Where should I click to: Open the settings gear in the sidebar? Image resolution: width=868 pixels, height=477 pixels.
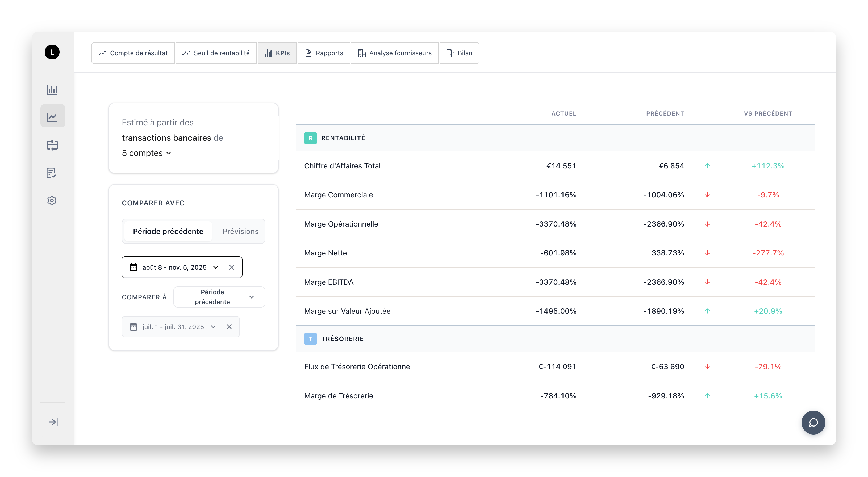tap(52, 200)
